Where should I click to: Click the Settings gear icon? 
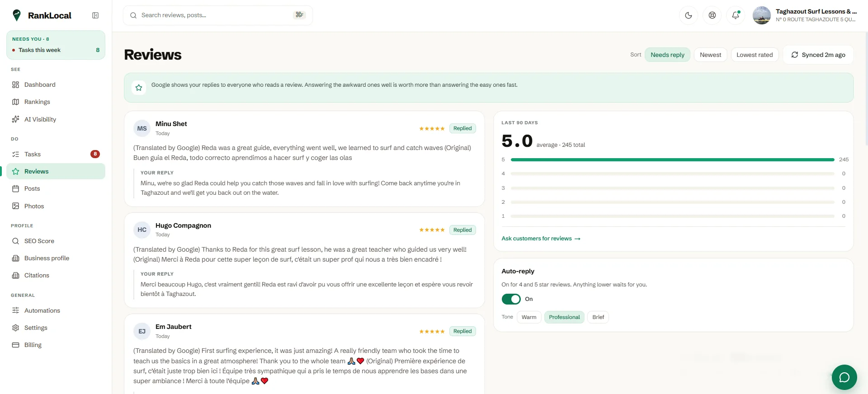16,328
